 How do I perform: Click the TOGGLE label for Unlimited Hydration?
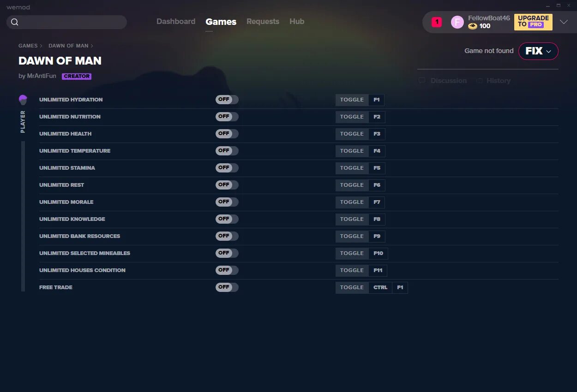click(352, 100)
